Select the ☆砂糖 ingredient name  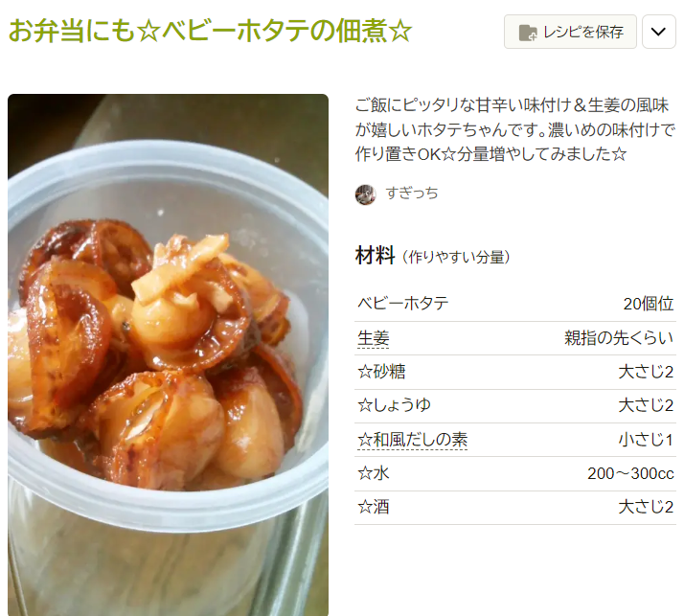click(381, 372)
